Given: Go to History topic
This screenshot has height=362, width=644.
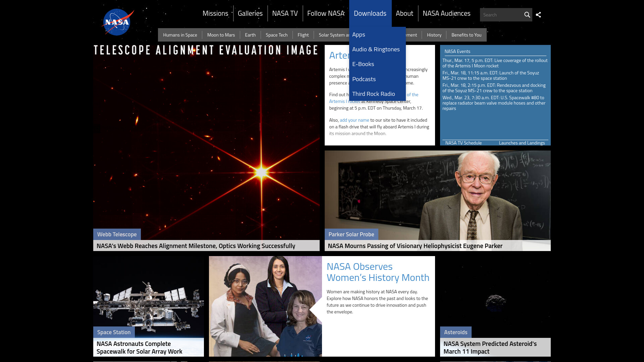Looking at the screenshot, I should (434, 35).
